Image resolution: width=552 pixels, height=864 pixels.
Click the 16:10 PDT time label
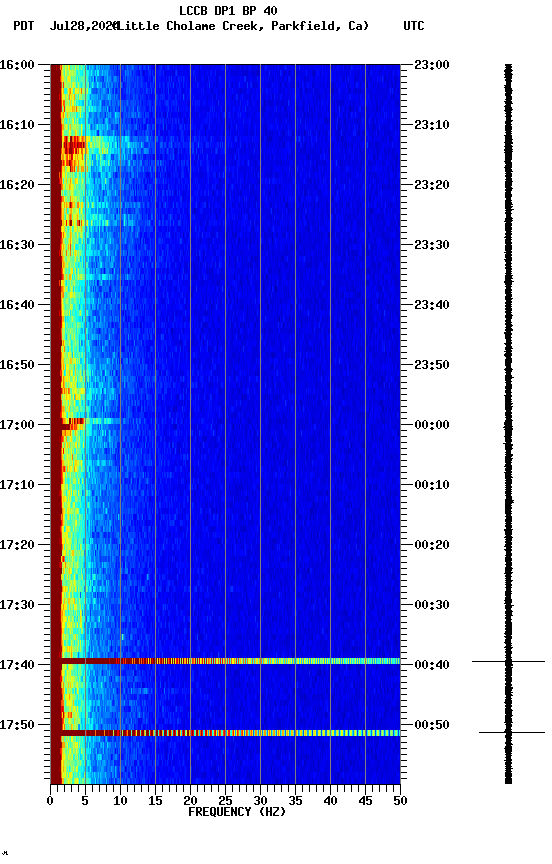[x=17, y=125]
